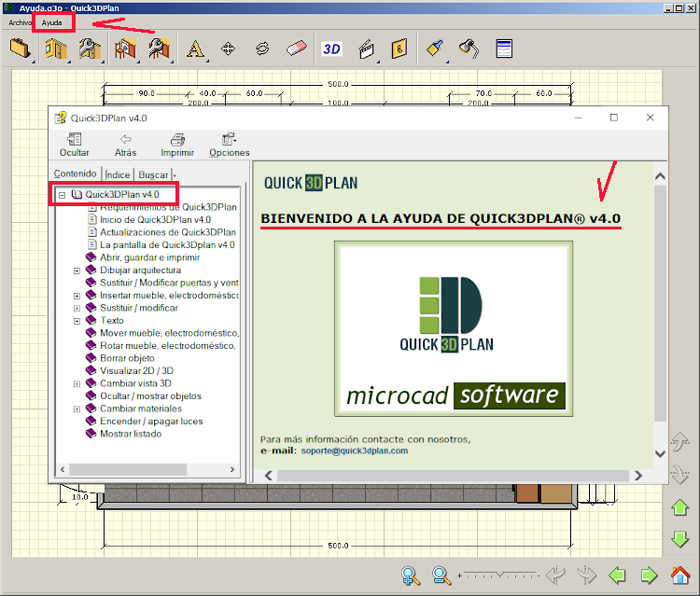Expand Sustituir / modificar node
This screenshot has width=700, height=596.
77,309
